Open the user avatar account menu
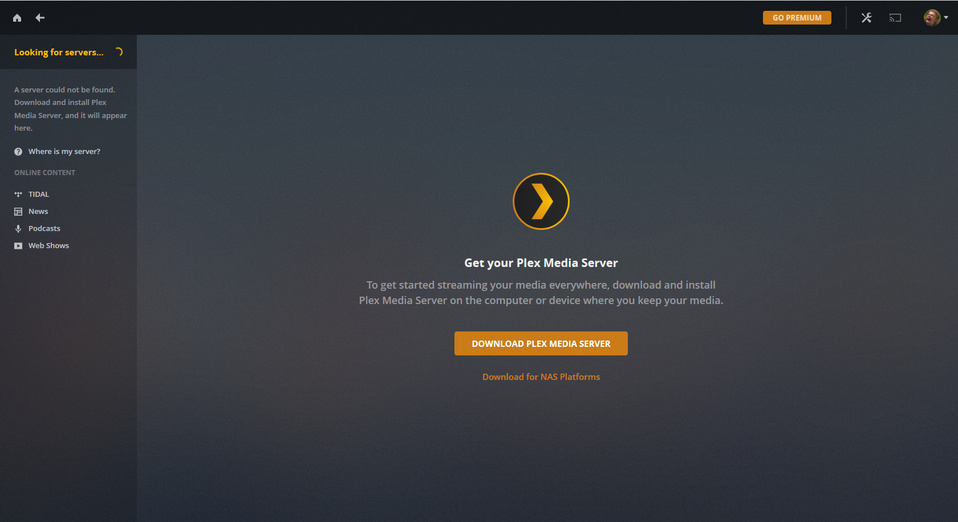Viewport: 958px width, 522px height. click(x=935, y=18)
